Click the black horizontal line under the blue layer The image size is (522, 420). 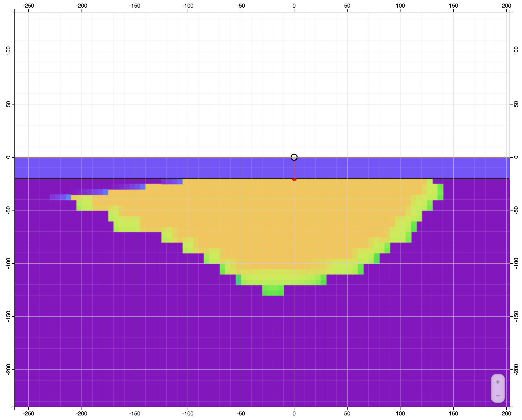click(x=127, y=179)
